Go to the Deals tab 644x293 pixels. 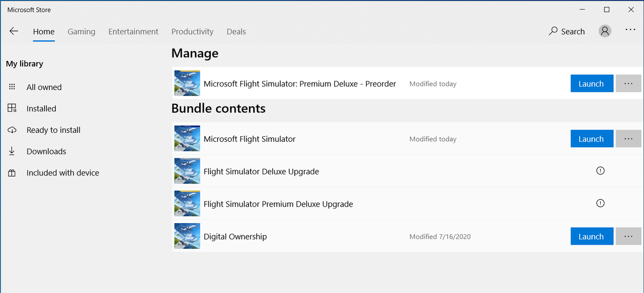coord(236,31)
